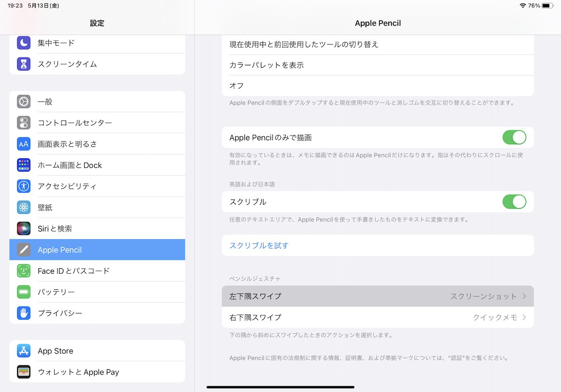Open プライバシー settings

coord(97,313)
